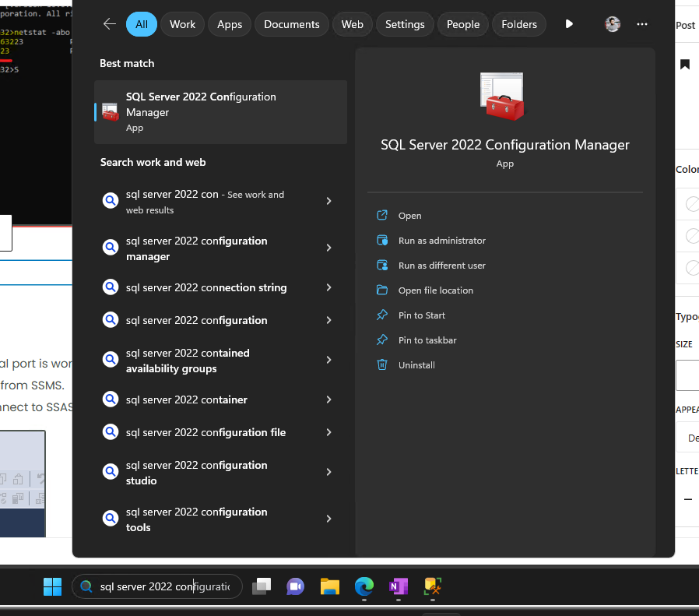Screen dimensions: 699x616
Task: Open File Explorer from the taskbar
Action: (330, 586)
